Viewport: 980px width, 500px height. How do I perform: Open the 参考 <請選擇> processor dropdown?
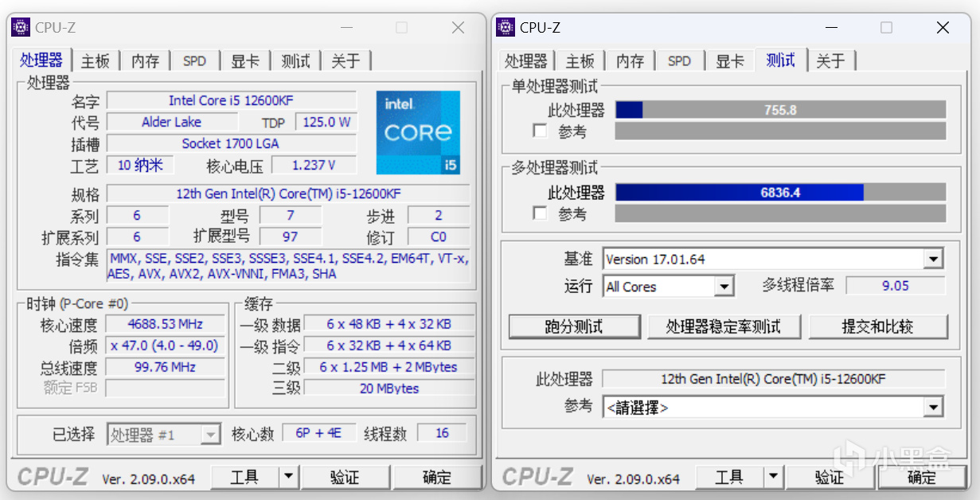click(x=934, y=408)
